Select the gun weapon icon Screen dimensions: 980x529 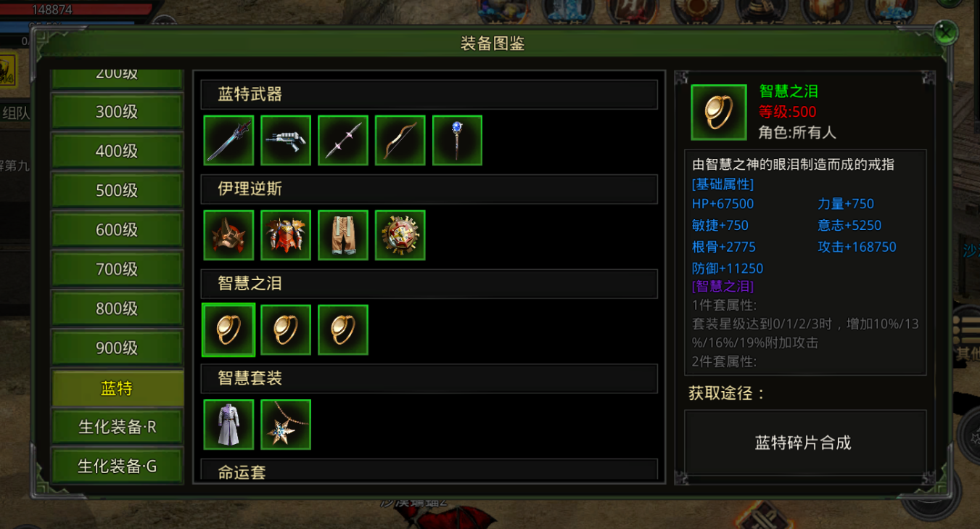click(286, 140)
